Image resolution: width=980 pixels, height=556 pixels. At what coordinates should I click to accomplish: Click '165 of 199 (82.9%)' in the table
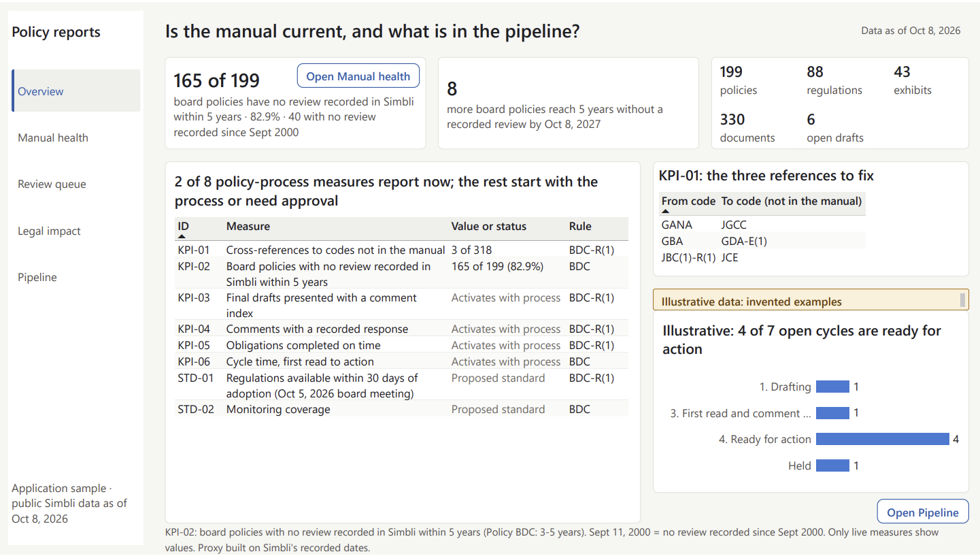point(497,266)
